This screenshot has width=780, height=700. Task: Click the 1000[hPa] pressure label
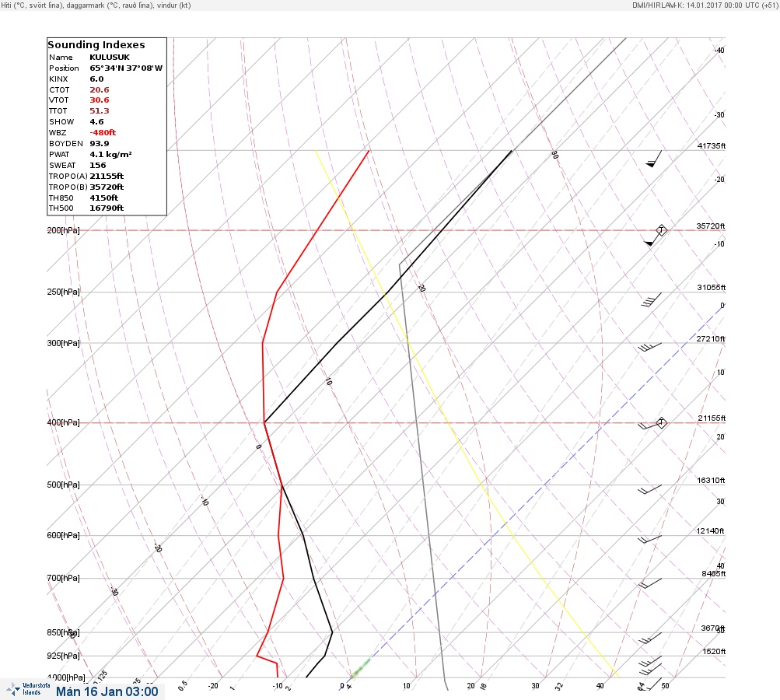[67, 677]
